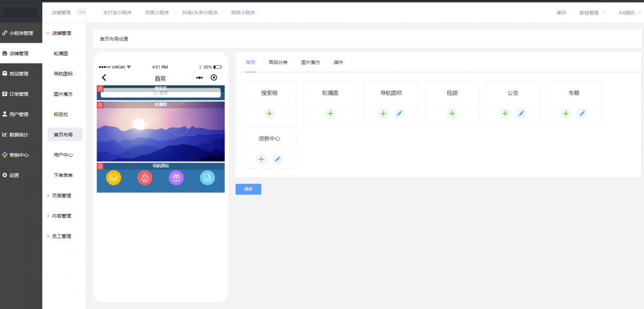Delete the 搜索框 block using its trash icon
644x309 pixels.
click(x=100, y=89)
